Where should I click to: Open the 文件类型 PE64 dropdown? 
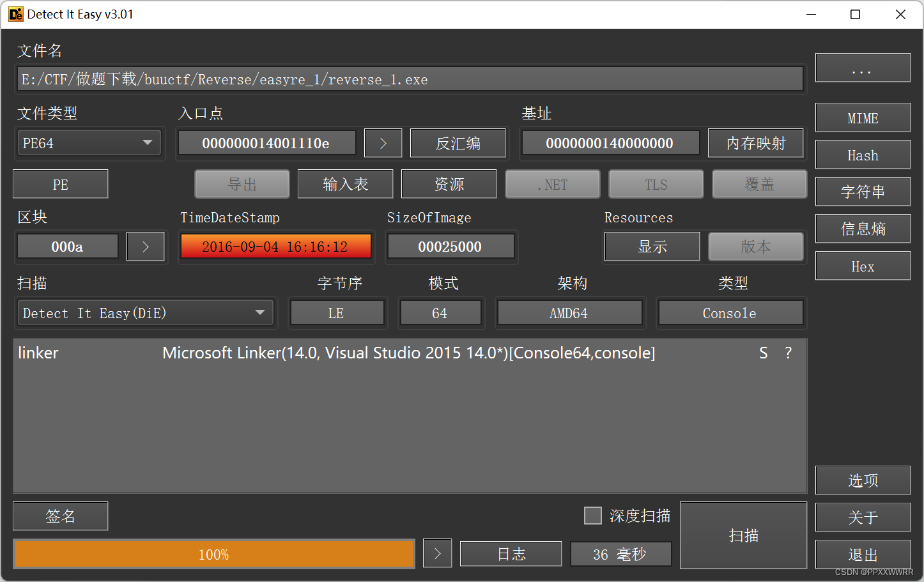[89, 142]
